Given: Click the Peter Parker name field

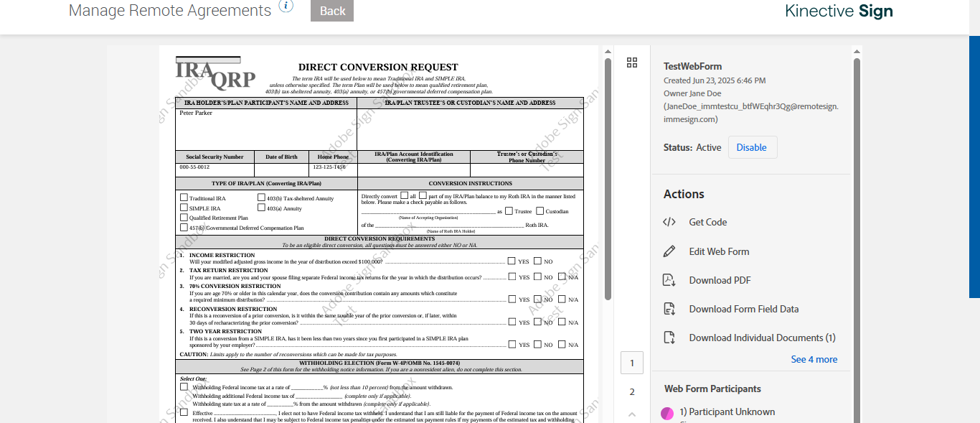Looking at the screenshot, I should [266, 129].
